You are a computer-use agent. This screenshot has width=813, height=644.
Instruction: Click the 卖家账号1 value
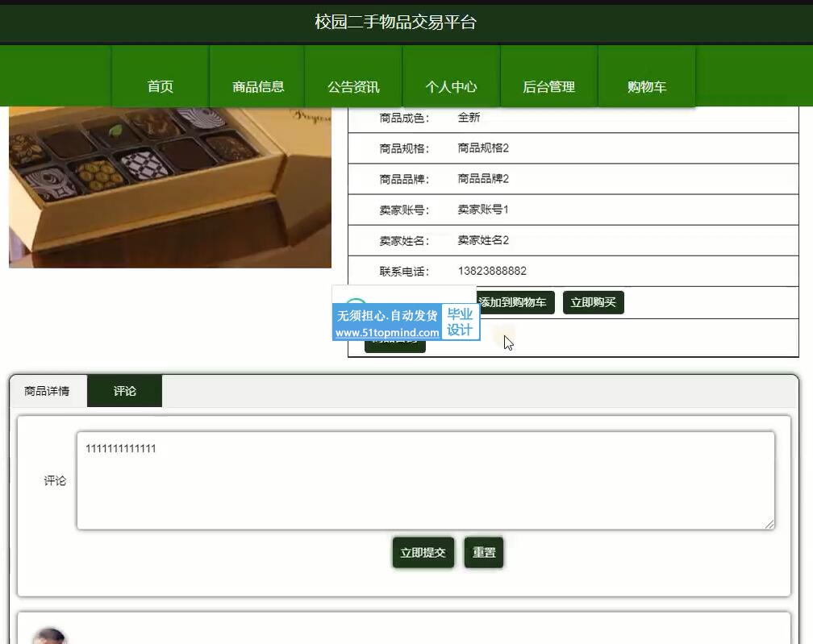point(483,210)
